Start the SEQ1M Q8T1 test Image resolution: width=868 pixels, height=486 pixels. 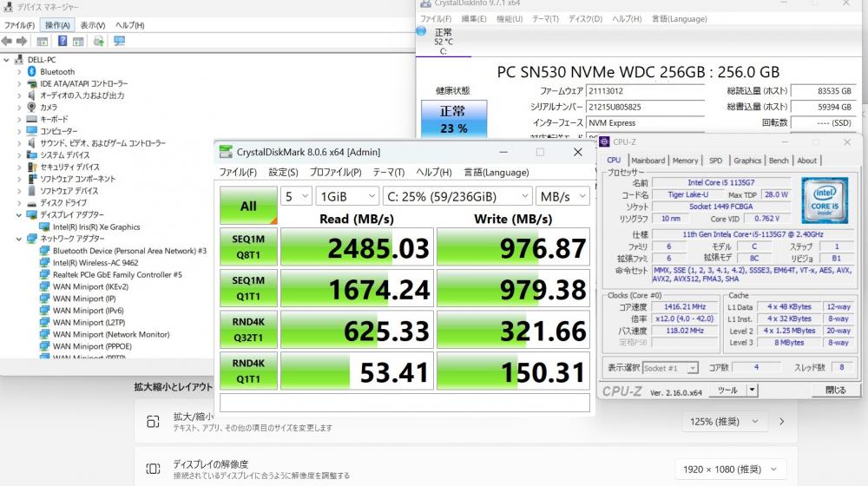(x=248, y=246)
